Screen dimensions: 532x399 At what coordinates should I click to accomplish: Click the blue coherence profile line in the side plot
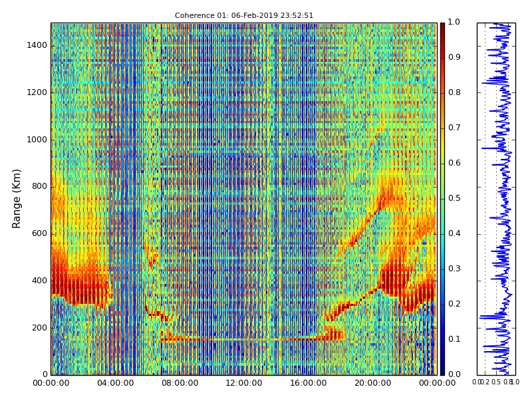(505, 199)
